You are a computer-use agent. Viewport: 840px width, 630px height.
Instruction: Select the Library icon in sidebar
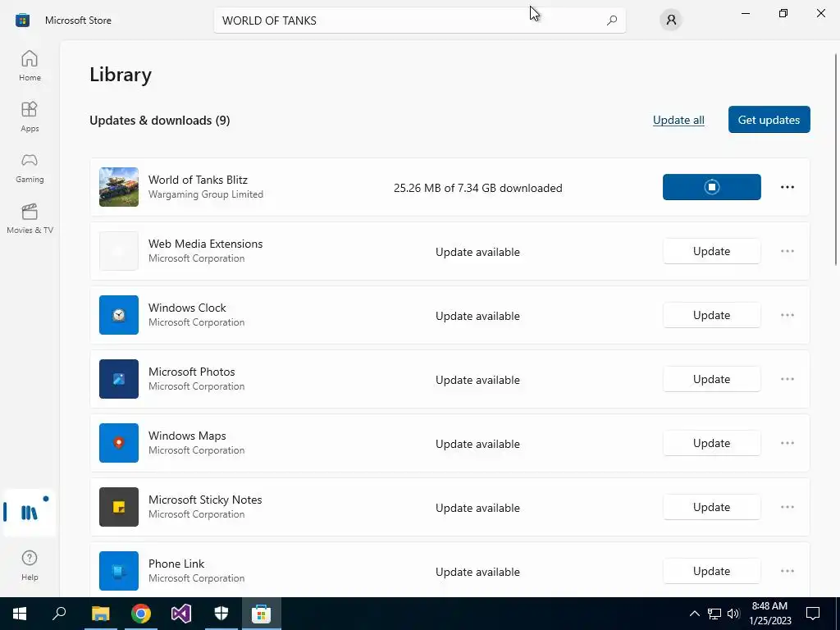[x=30, y=513]
